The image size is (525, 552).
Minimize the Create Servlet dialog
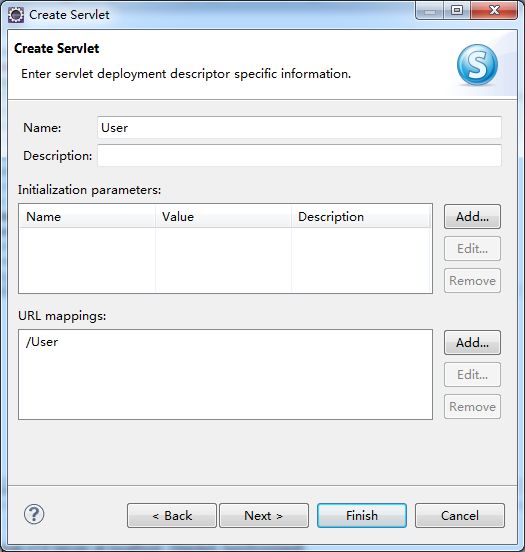(x=429, y=11)
